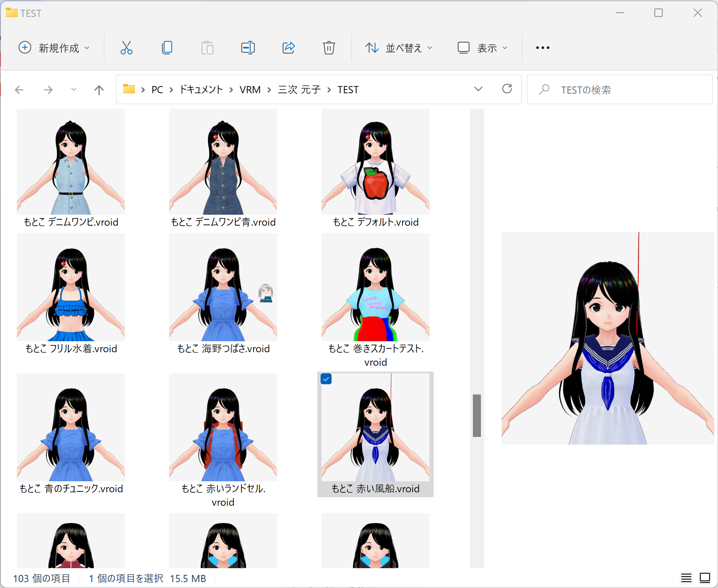Viewport: 718px width, 588px height.
Task: Click the Cut (scissors) icon
Action: click(126, 48)
